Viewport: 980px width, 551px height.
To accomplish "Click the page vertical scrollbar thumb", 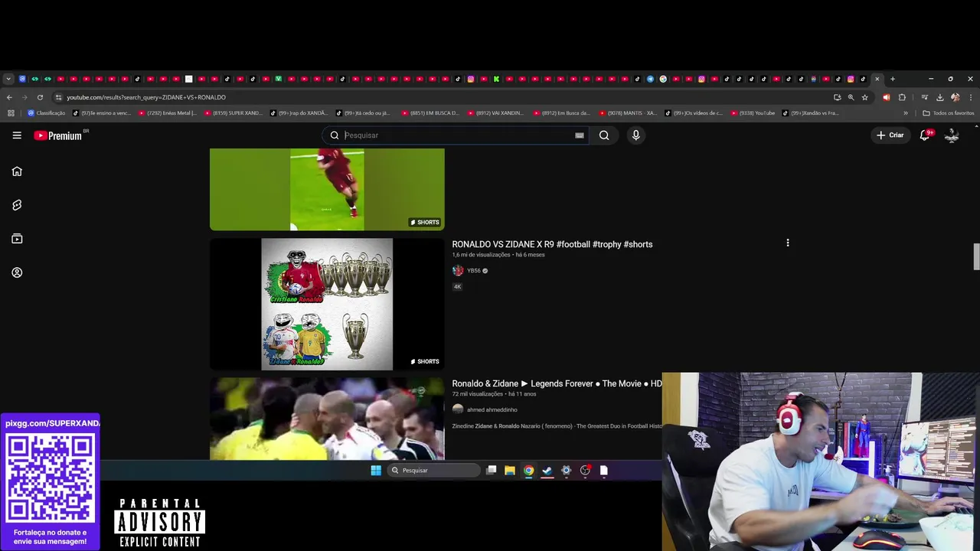I will (x=976, y=256).
